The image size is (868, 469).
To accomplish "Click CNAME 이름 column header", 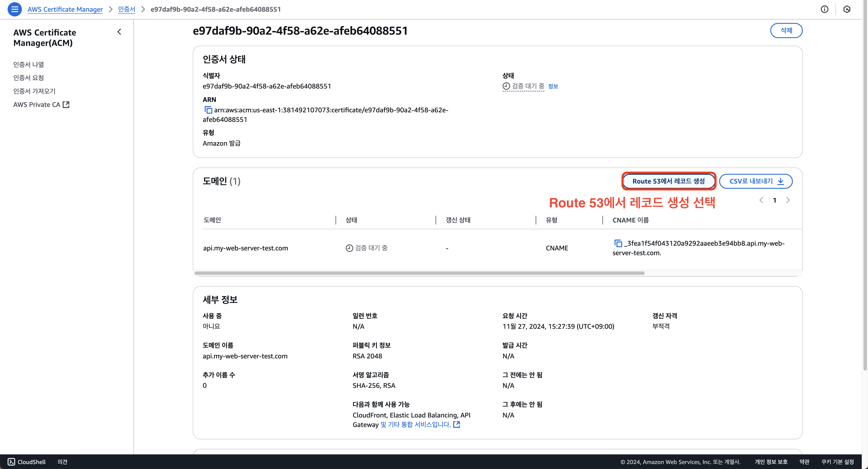I will tap(630, 220).
